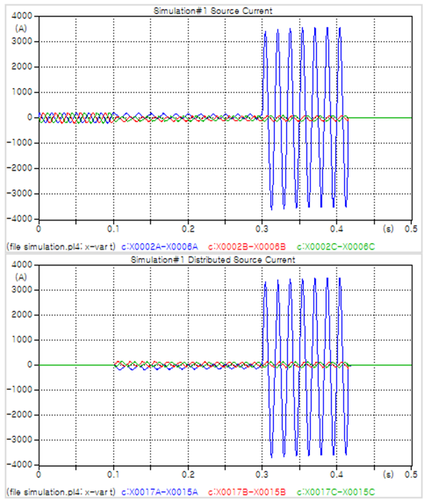Click the -4000 y-axis label in bottom plot
The height and width of the screenshot is (504, 426).
point(19,464)
